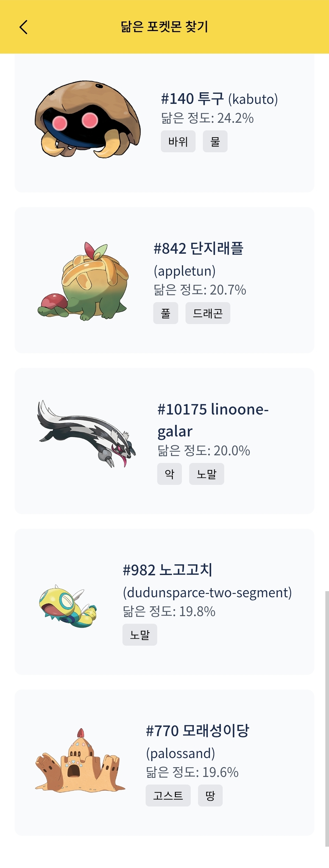
Task: Open the Palossand sandcastle image
Action: click(80, 761)
